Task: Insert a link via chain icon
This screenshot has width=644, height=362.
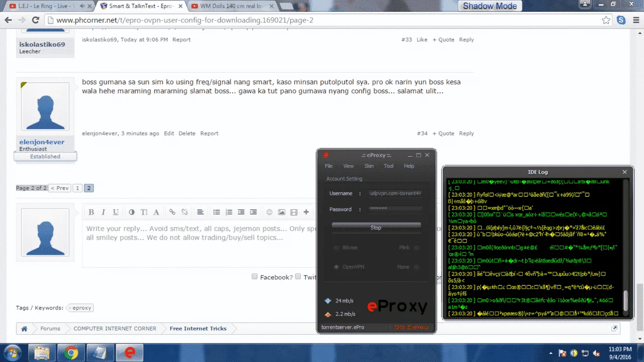Action: pos(172,212)
